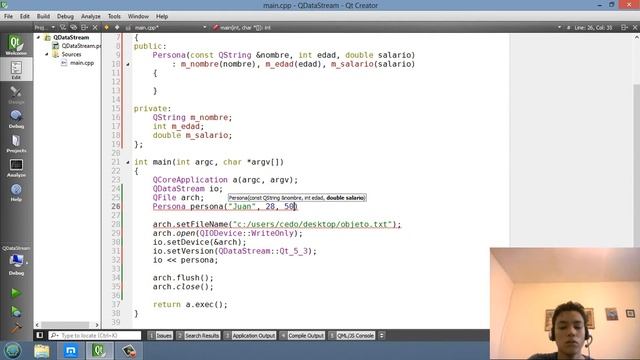Screen dimensions: 640x360
Task: Toggle the left sidebar visibility
Action: (40, 336)
